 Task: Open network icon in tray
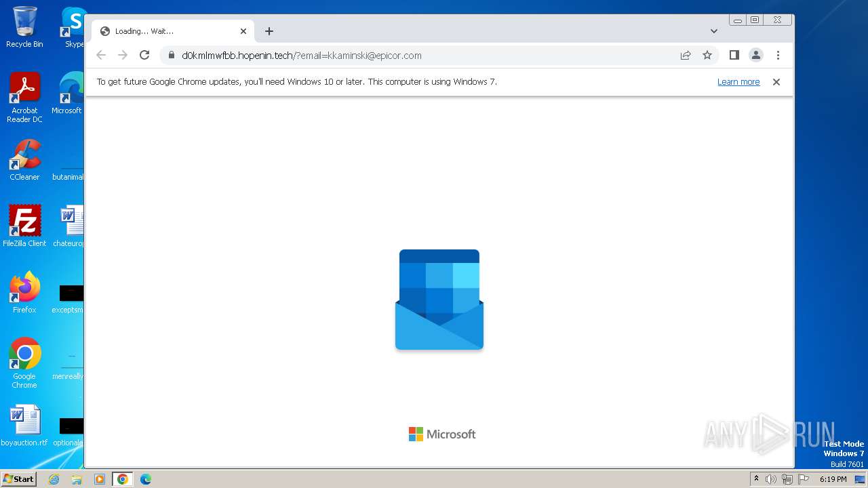click(787, 479)
